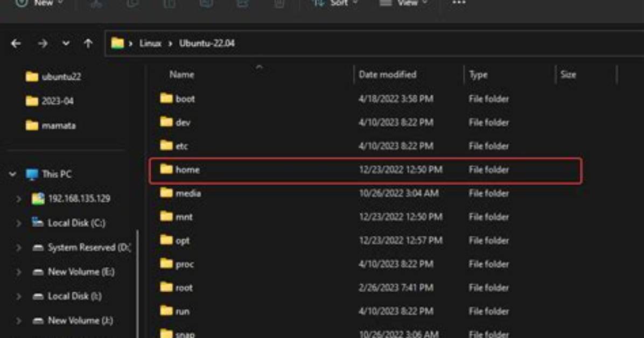644x338 pixels.
Task: Select the run folder icon
Action: [x=166, y=311]
